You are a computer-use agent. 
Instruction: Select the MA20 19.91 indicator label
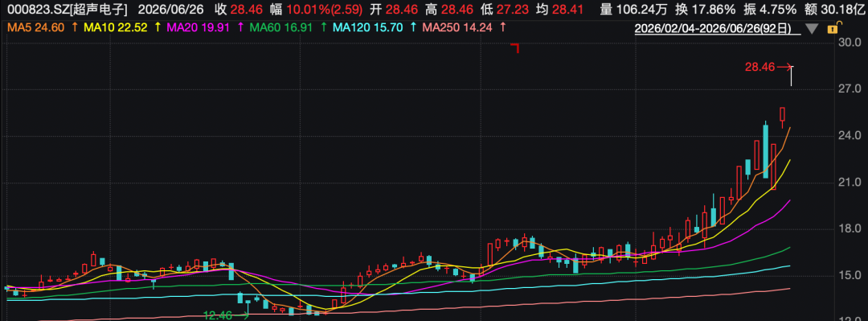(x=199, y=28)
